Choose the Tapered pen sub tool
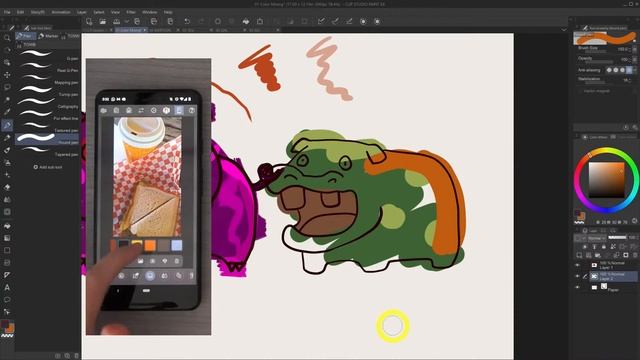The height and width of the screenshot is (360, 640). pos(47,152)
